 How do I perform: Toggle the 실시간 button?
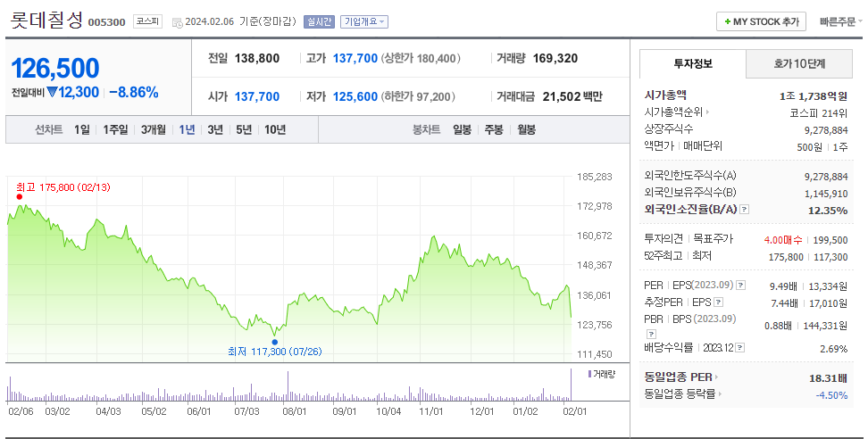click(319, 21)
